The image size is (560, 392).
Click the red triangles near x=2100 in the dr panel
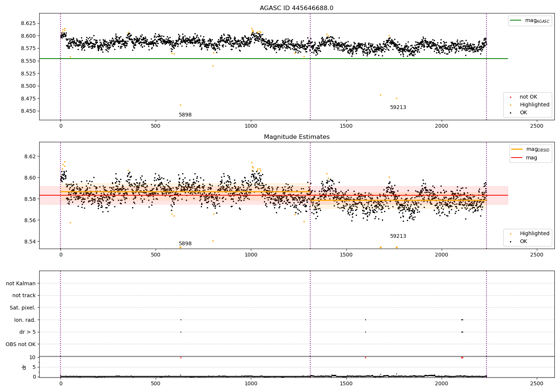pyautogui.click(x=462, y=357)
